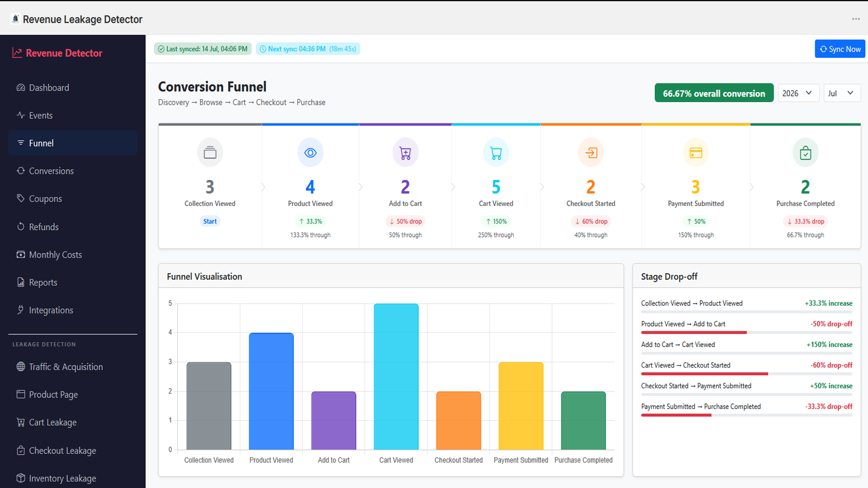
Task: Click the Sync Now button
Action: coord(840,49)
